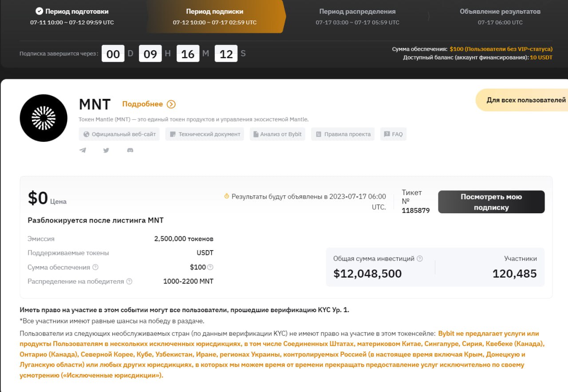Select the Период подготовки stage
The width and height of the screenshot is (568, 392).
72,16
